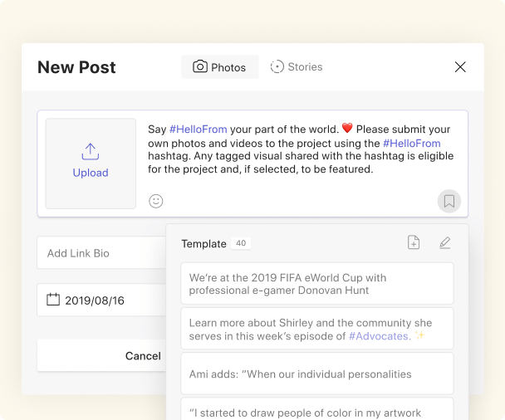This screenshot has height=420, width=505.
Task: Switch to the Stories tab
Action: click(x=297, y=67)
